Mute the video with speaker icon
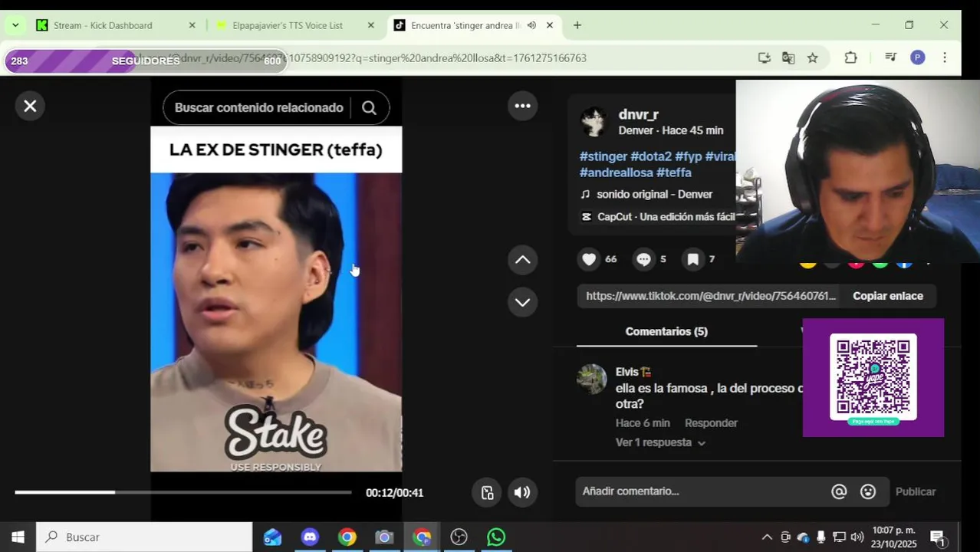 coord(522,493)
